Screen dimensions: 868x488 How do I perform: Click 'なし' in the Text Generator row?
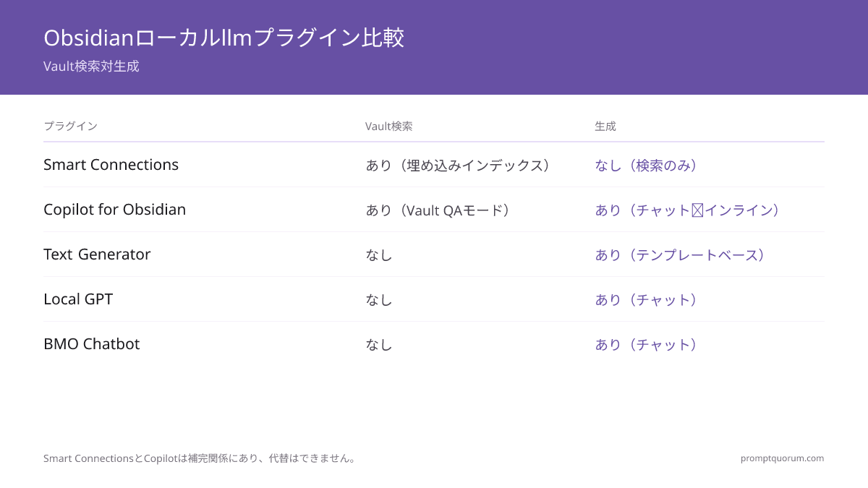tap(379, 255)
